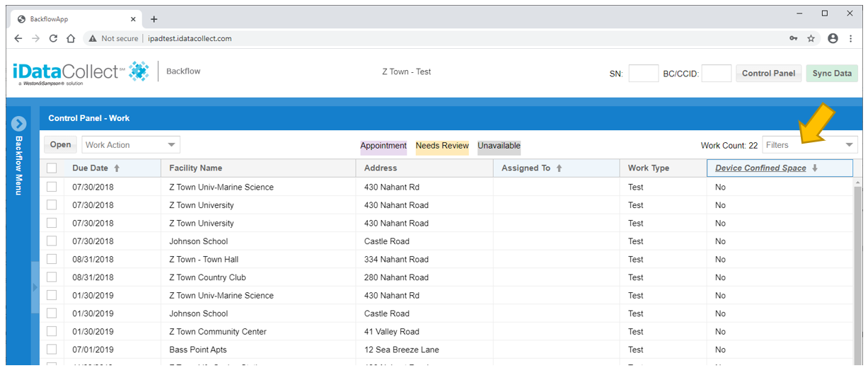The height and width of the screenshot is (373, 868).
Task: Reload the page with refresh icon
Action: point(53,38)
